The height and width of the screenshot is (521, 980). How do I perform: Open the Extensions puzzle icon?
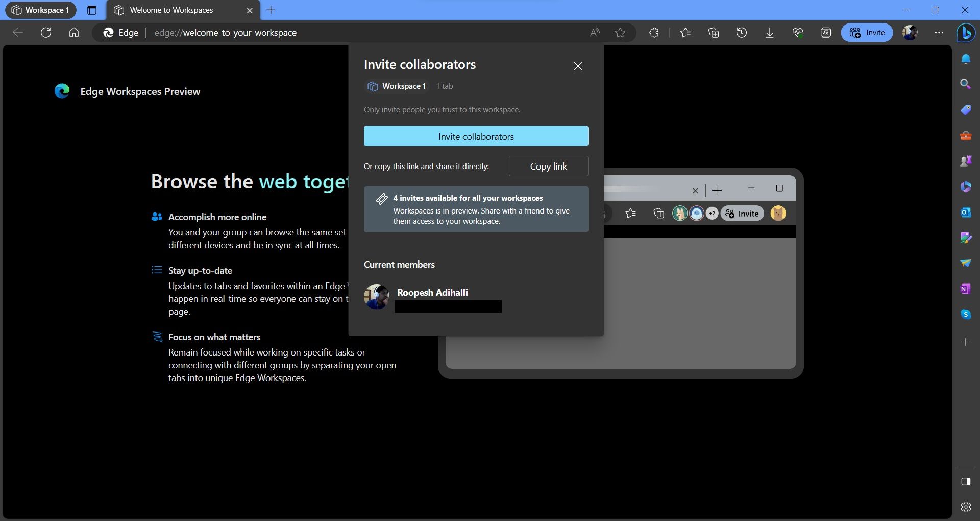[654, 32]
